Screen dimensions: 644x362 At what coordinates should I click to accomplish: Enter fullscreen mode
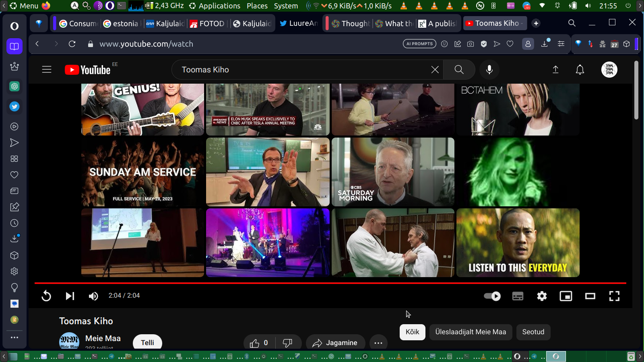click(614, 296)
